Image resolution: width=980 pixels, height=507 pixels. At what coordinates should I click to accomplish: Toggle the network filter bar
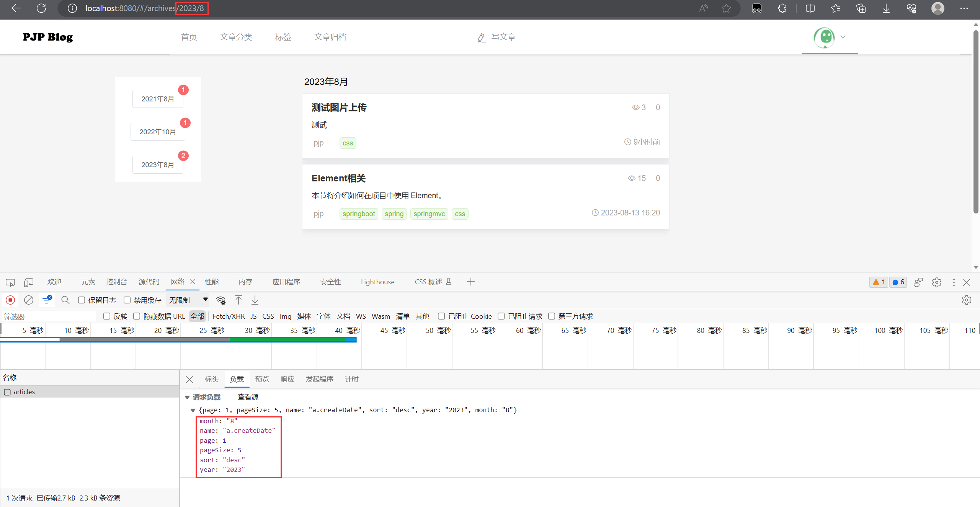click(47, 300)
